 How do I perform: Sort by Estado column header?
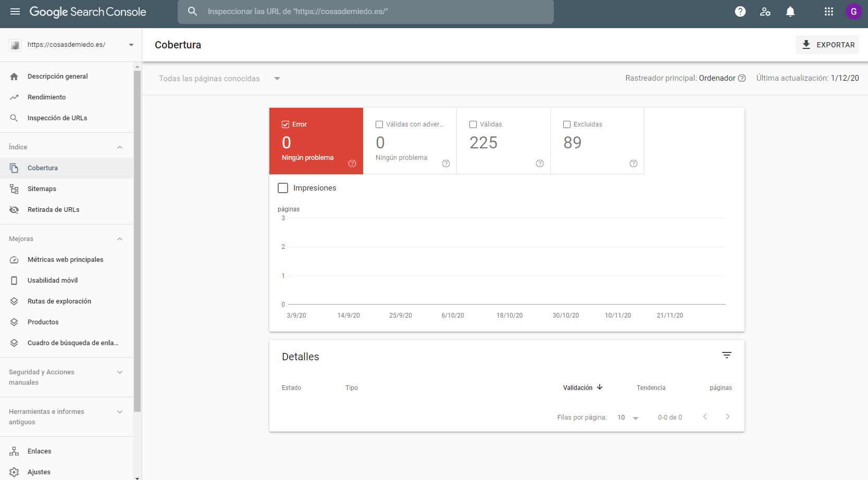tap(291, 388)
